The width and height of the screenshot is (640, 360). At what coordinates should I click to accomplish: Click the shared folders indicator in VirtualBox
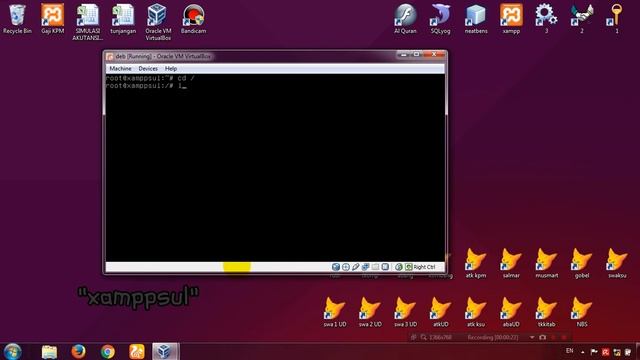[x=375, y=267]
